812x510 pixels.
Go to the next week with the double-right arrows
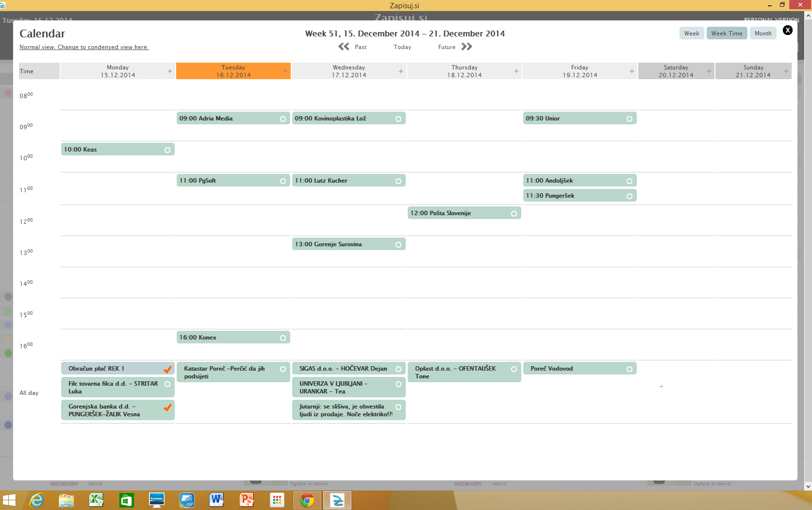466,47
